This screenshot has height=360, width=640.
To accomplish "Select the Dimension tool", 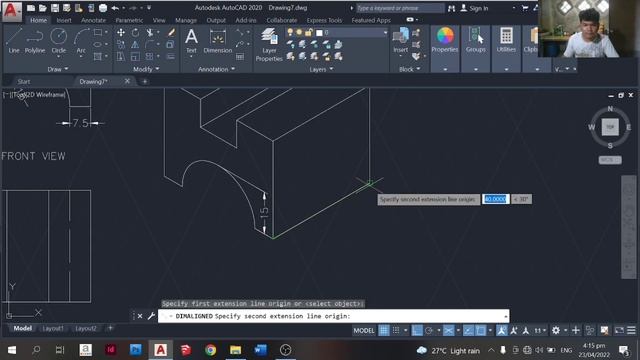I will coord(218,40).
